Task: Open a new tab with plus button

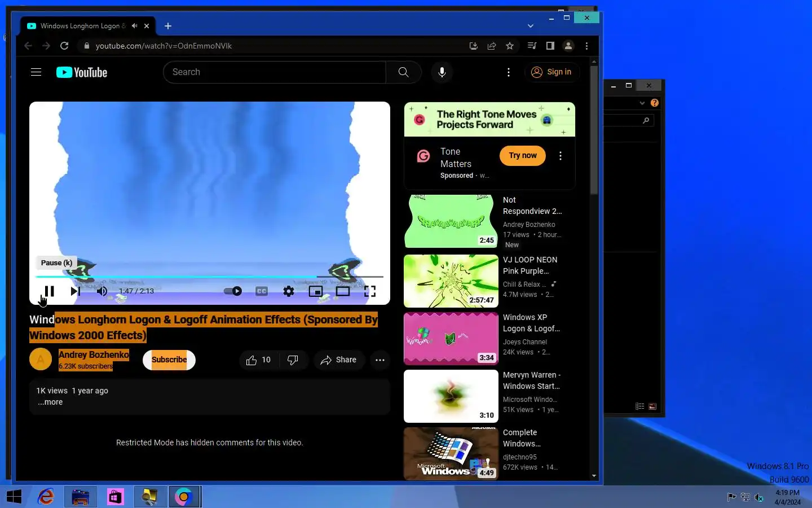Action: point(168,26)
